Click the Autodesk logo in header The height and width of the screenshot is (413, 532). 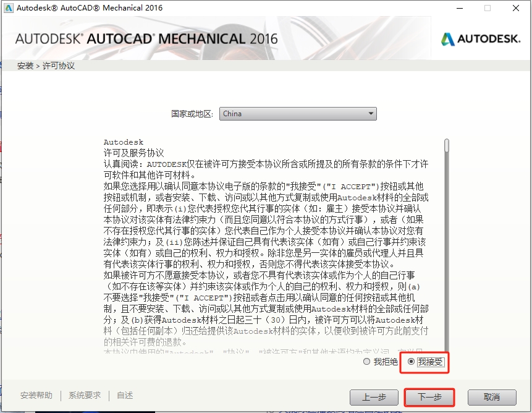click(481, 39)
